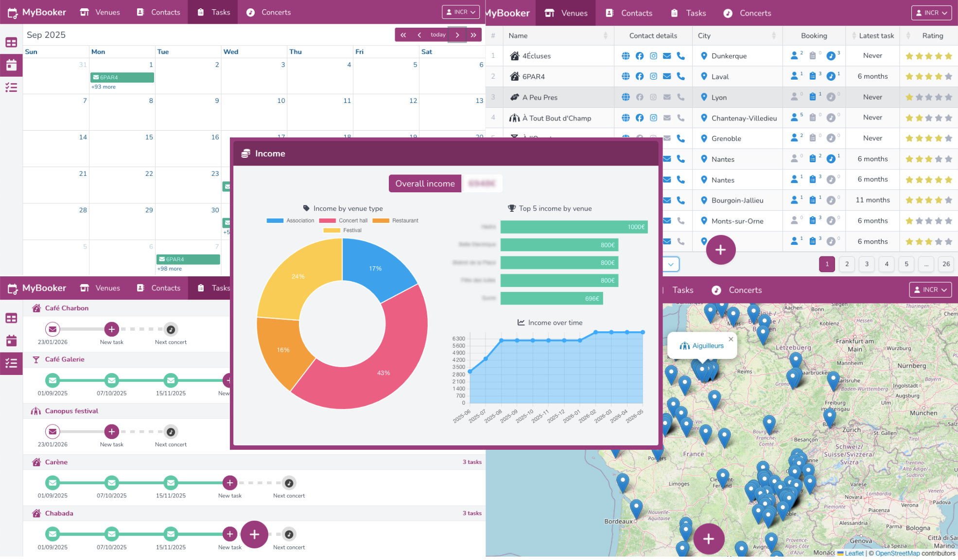Go to previous year with double-left arrow
Image resolution: width=958 pixels, height=560 pixels.
pos(403,35)
